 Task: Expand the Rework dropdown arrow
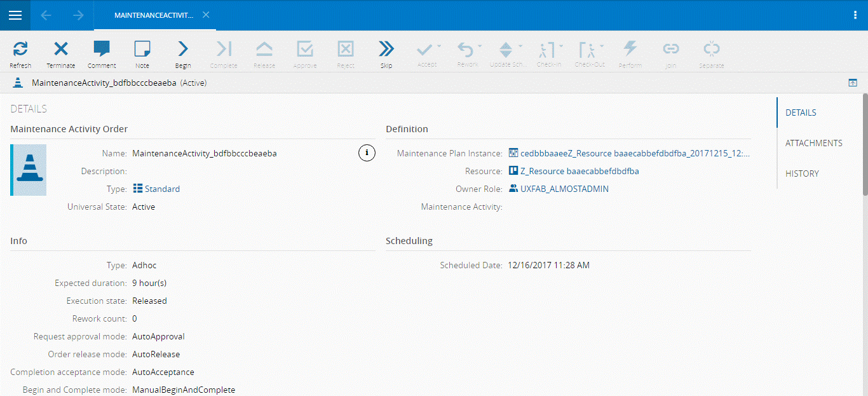click(x=480, y=46)
